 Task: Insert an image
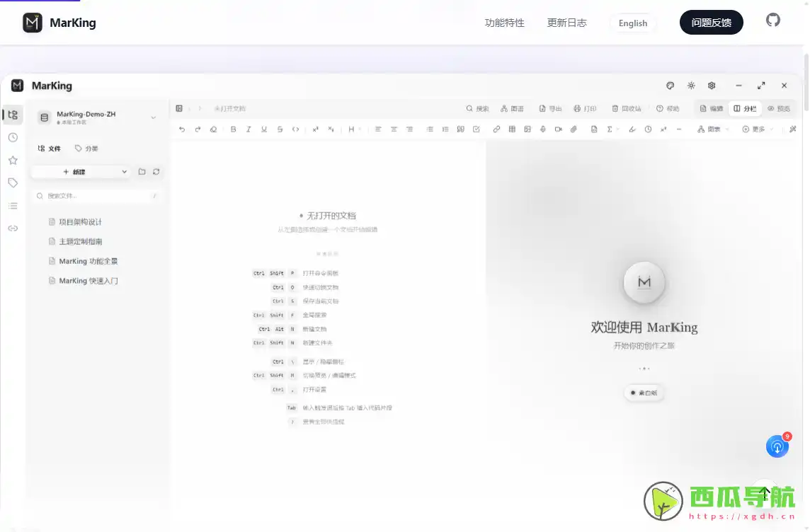coord(527,129)
